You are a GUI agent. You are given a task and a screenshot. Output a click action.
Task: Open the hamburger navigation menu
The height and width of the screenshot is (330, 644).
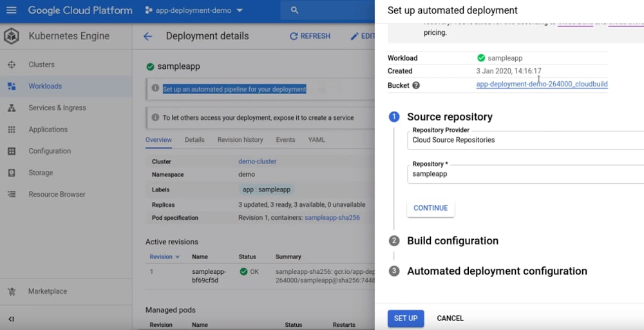click(12, 10)
